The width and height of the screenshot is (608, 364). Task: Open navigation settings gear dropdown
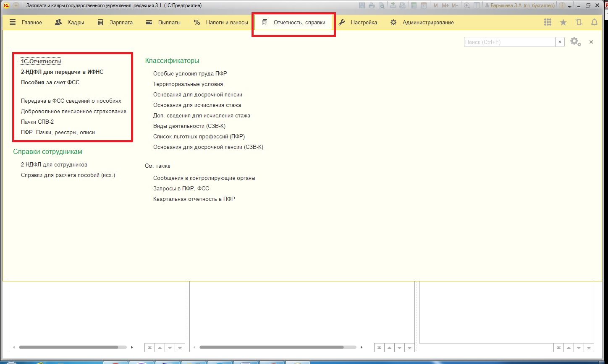pyautogui.click(x=575, y=42)
